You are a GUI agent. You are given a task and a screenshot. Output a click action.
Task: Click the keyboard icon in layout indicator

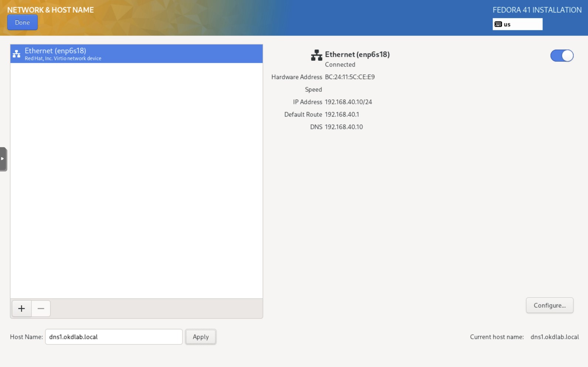pyautogui.click(x=498, y=24)
